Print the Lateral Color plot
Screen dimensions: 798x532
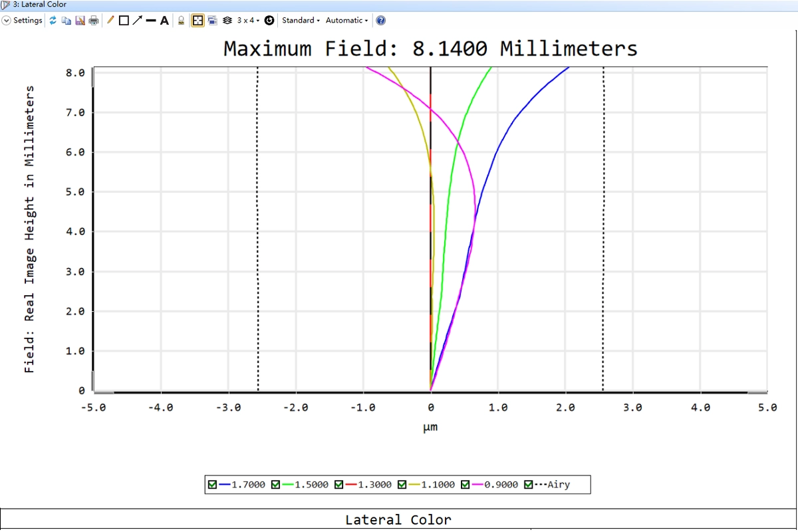(x=94, y=21)
